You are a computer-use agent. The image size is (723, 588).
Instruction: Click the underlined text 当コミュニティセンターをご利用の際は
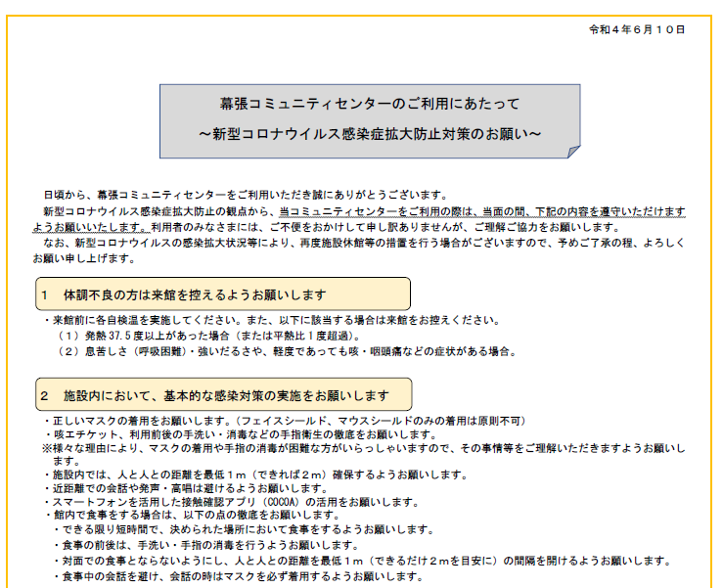(x=377, y=211)
